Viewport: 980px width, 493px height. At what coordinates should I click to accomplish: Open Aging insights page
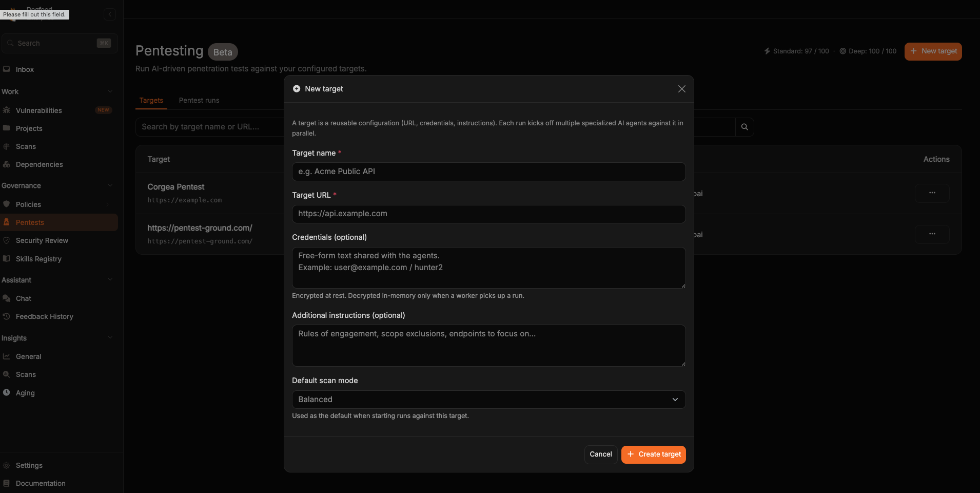click(x=25, y=393)
